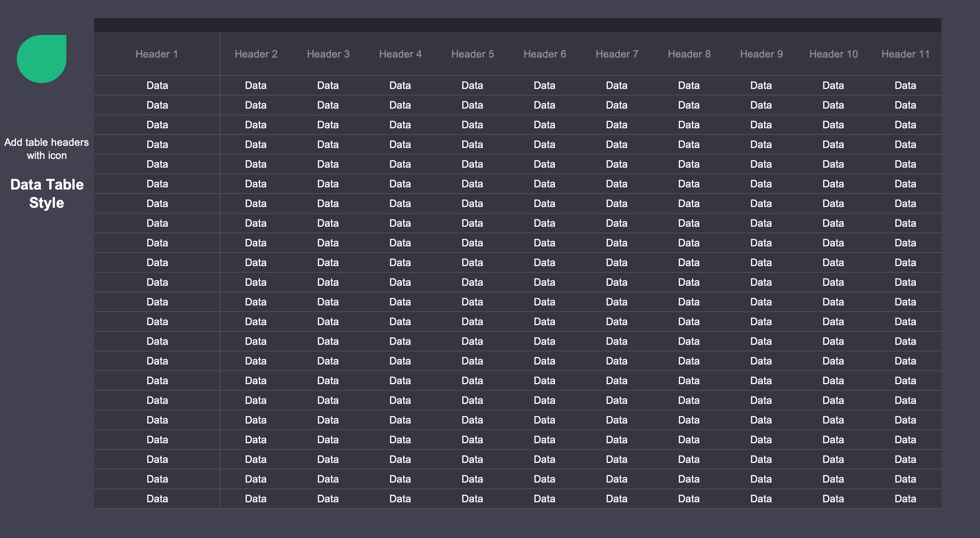This screenshot has height=538, width=980.
Task: Select the Header 4 column header
Action: (x=400, y=54)
